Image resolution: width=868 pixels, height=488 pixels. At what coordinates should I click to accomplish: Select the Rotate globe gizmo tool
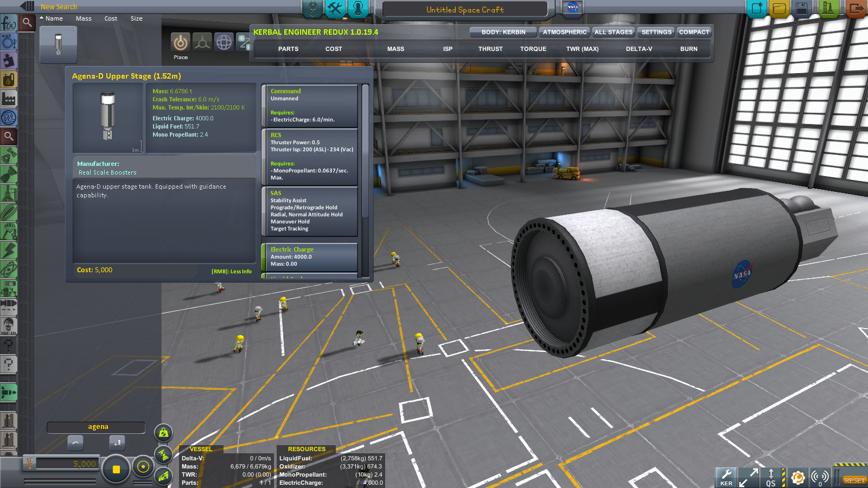click(x=224, y=42)
